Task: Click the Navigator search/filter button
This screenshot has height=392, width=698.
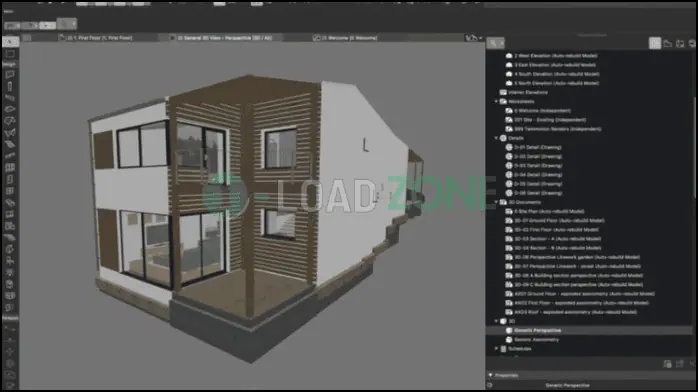Action: pos(495,43)
